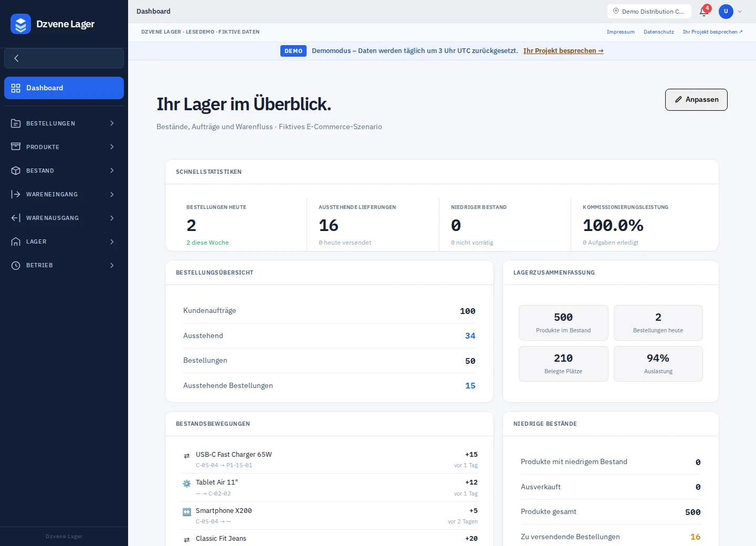
Task: Click the 94% Auslastung tile
Action: click(x=658, y=364)
